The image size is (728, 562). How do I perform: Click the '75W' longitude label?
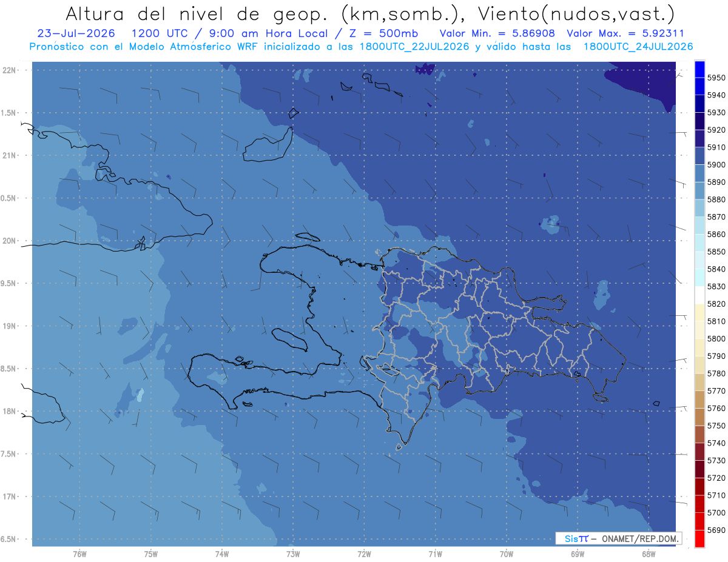point(151,554)
